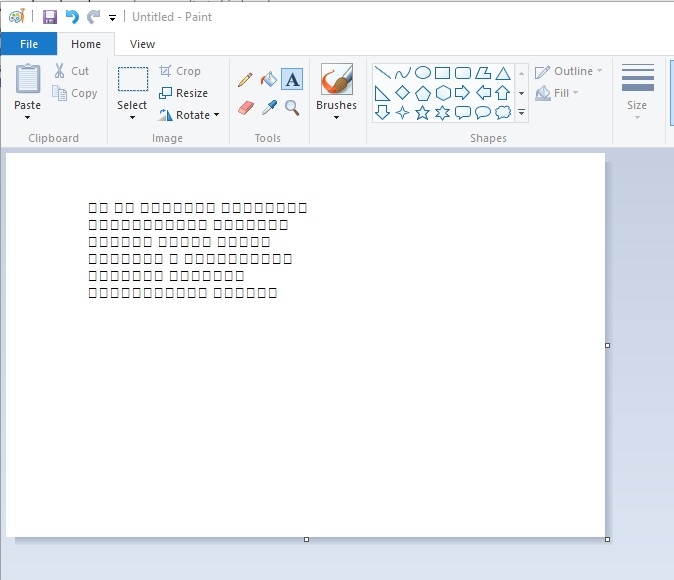Viewport: 674px width, 580px height.
Task: Click the Paint app icon in title bar
Action: tap(17, 17)
